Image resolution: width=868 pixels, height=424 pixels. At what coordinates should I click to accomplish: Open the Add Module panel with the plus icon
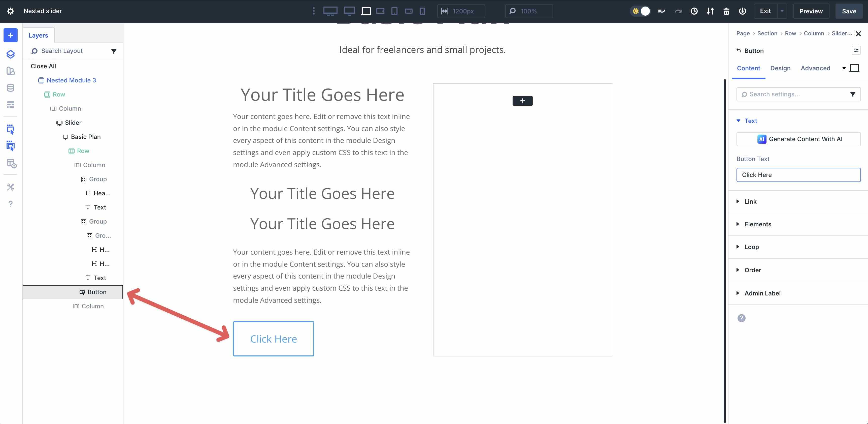tap(10, 35)
